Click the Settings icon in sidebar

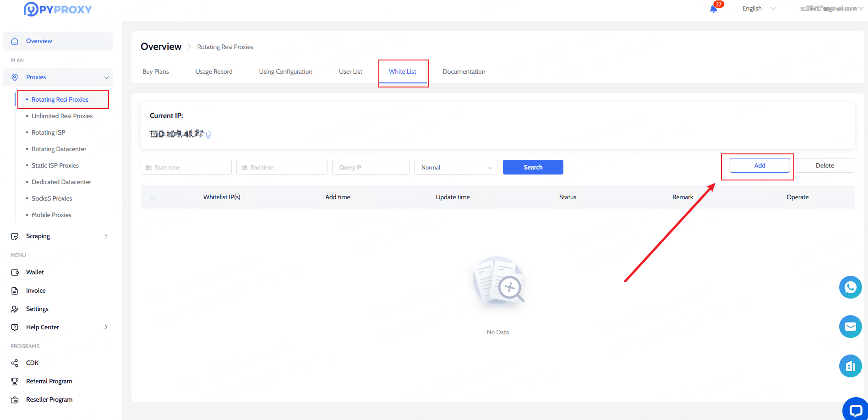15,309
